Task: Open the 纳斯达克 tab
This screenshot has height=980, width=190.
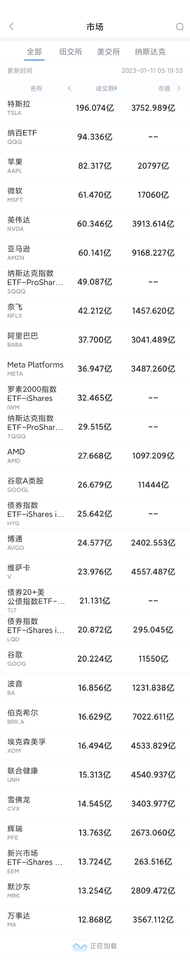Action: [x=150, y=51]
